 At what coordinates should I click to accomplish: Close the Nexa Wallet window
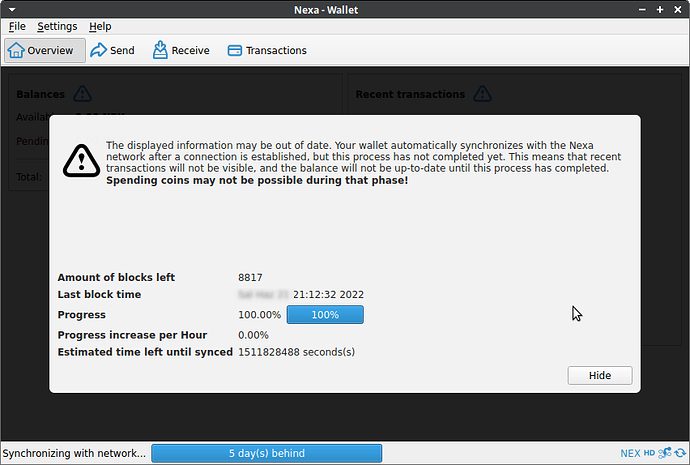678,10
